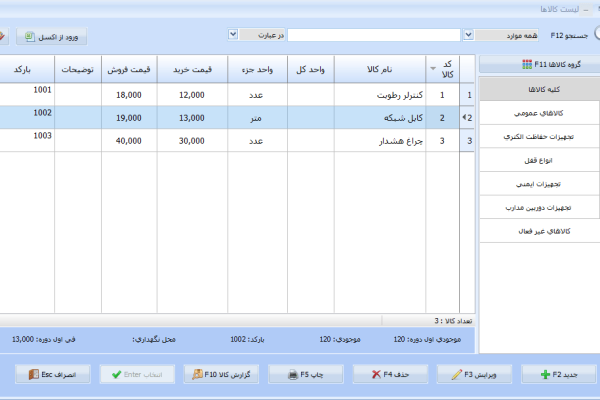Click the sort arrow beside کد کالا header
The width and height of the screenshot is (600, 400).
tap(433, 69)
